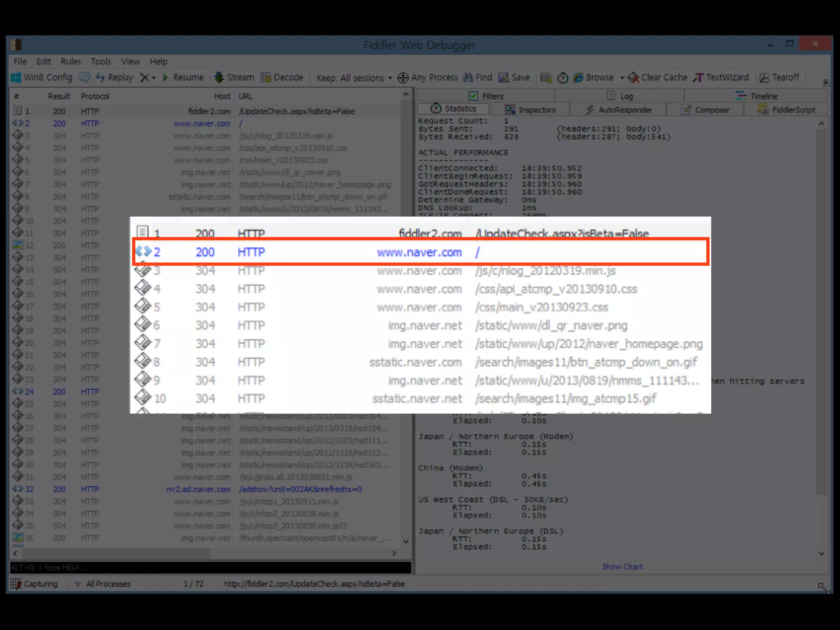Click the Any Process target icon
Viewport: 840px width, 630px height.
(x=403, y=78)
